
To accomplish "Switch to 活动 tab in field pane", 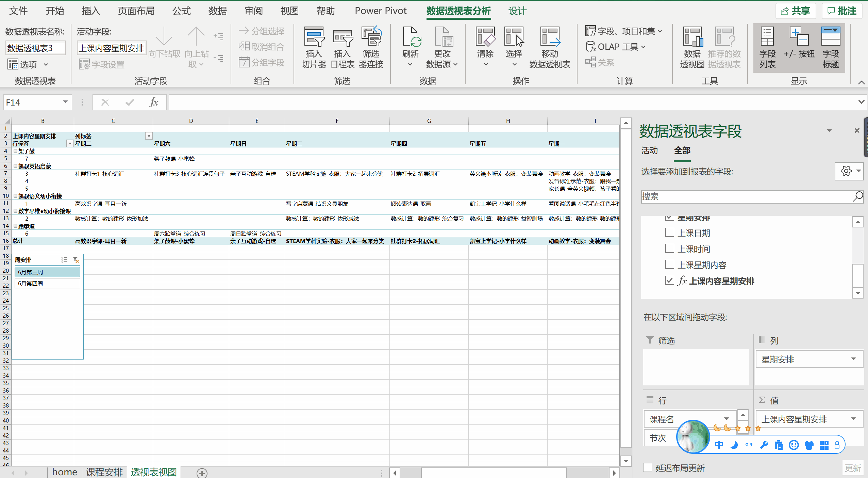I will click(x=649, y=150).
